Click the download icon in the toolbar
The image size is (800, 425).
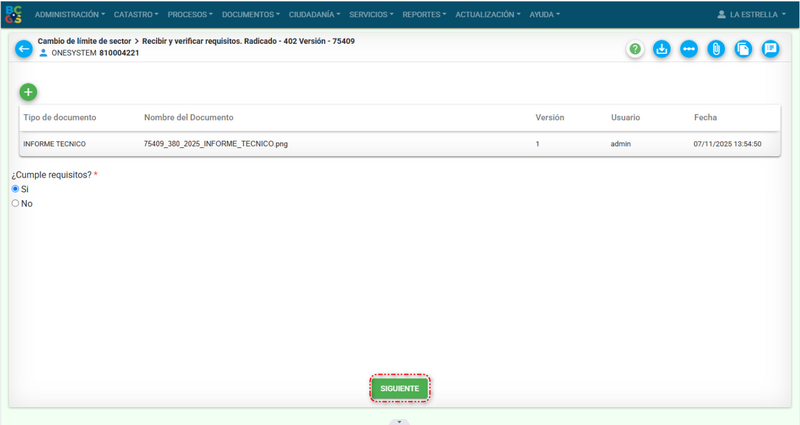click(x=662, y=49)
